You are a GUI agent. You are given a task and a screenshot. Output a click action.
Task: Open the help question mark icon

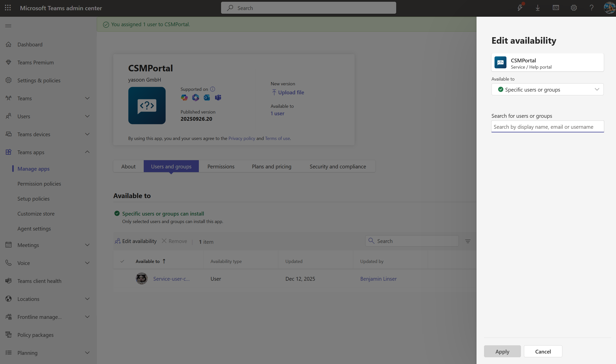point(591,8)
